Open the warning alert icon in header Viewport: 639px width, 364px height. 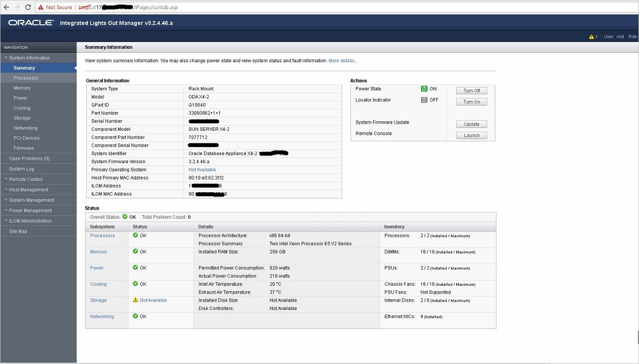click(x=591, y=37)
